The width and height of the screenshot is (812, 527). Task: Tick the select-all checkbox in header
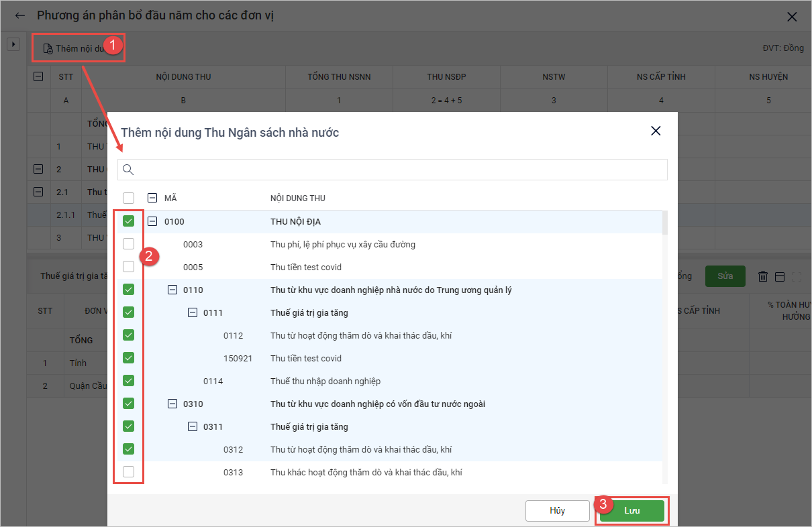coord(129,198)
